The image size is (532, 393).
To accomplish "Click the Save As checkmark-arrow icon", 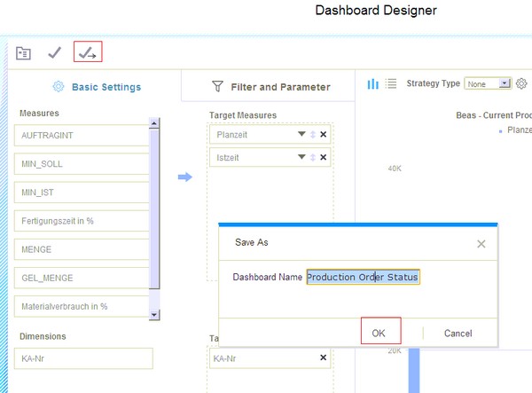I will (87, 53).
